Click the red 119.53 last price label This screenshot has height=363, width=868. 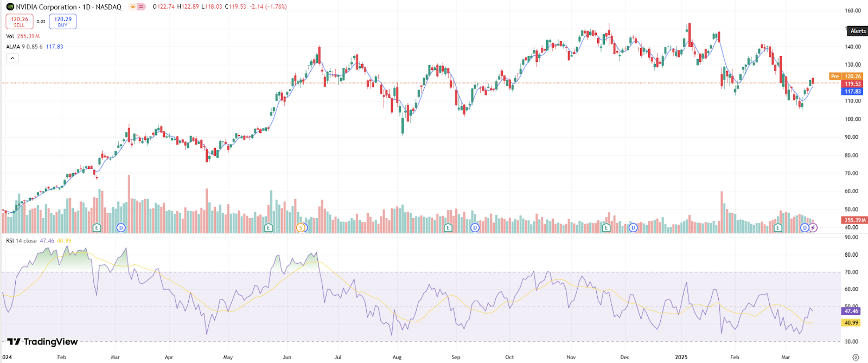(853, 84)
